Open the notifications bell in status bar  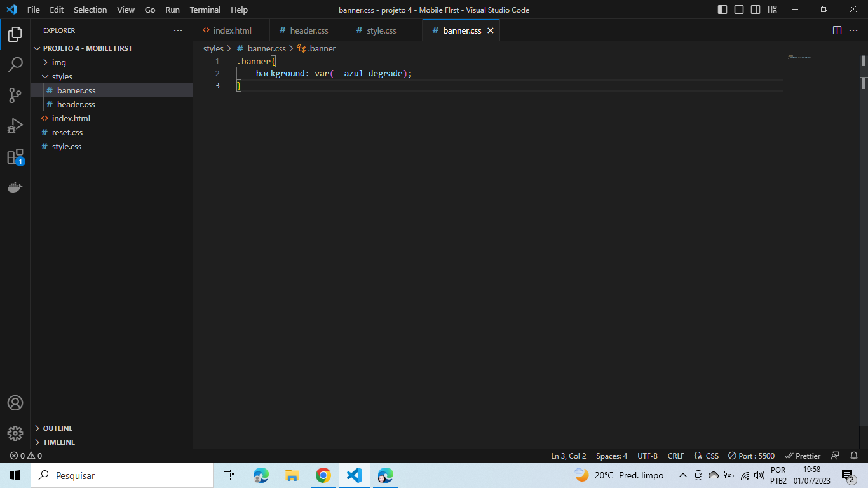click(x=854, y=456)
